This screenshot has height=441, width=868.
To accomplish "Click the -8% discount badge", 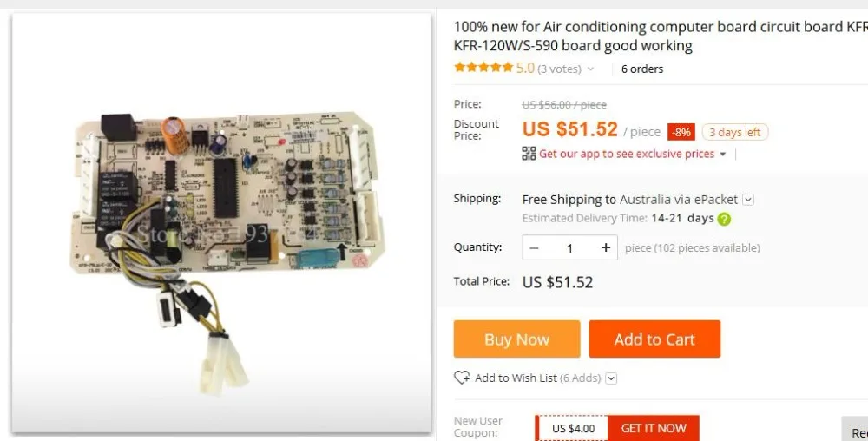I will (x=681, y=132).
